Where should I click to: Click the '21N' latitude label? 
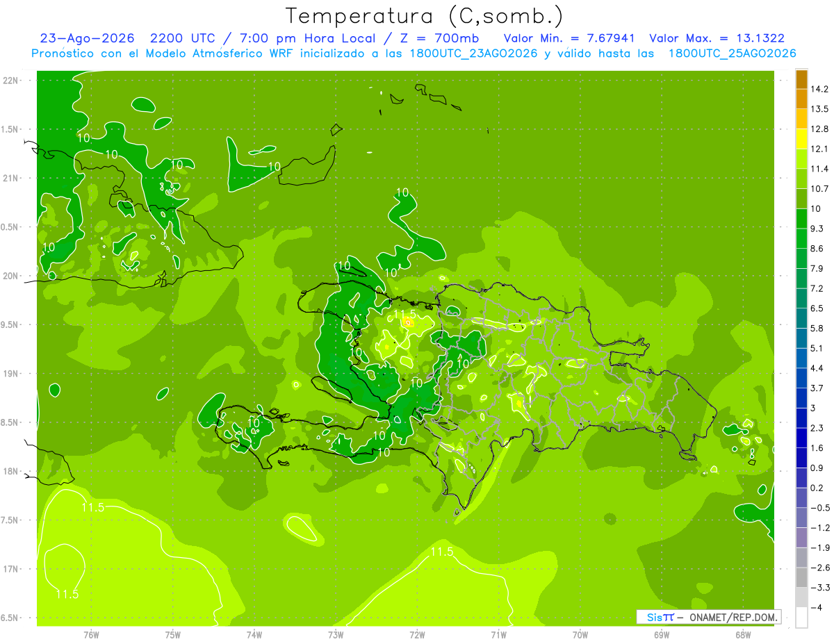click(11, 178)
